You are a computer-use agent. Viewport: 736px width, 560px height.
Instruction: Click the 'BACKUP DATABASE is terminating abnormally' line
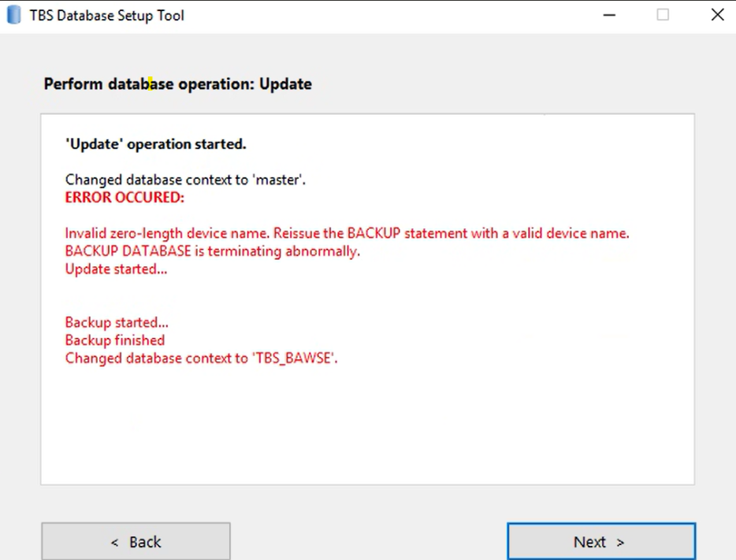pyautogui.click(x=212, y=251)
